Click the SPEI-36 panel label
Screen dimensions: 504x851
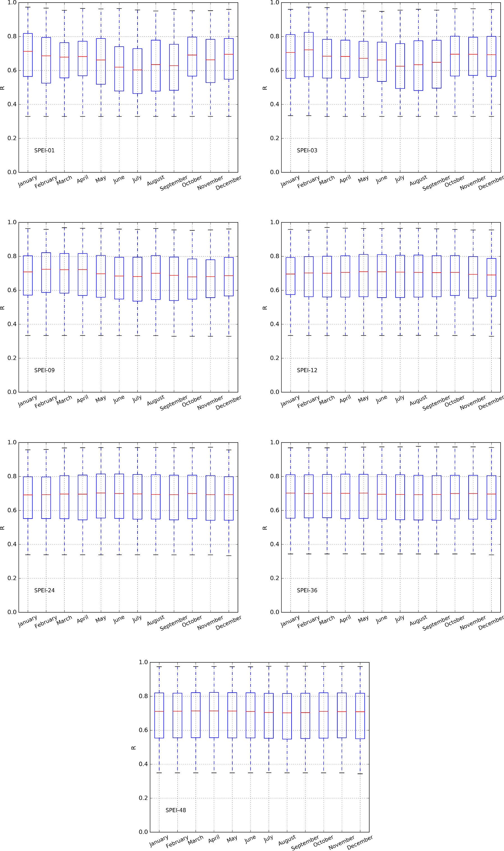(307, 590)
